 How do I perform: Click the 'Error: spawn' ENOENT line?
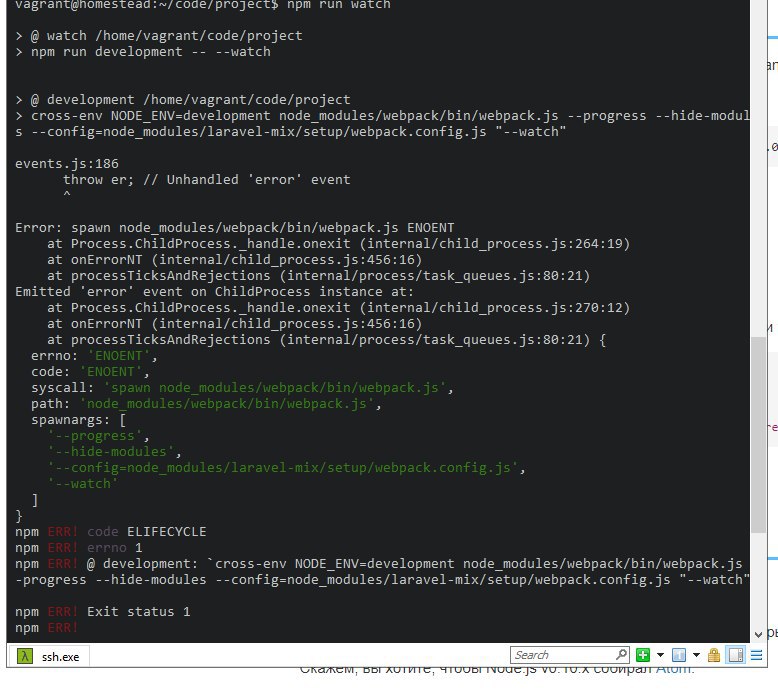click(234, 228)
